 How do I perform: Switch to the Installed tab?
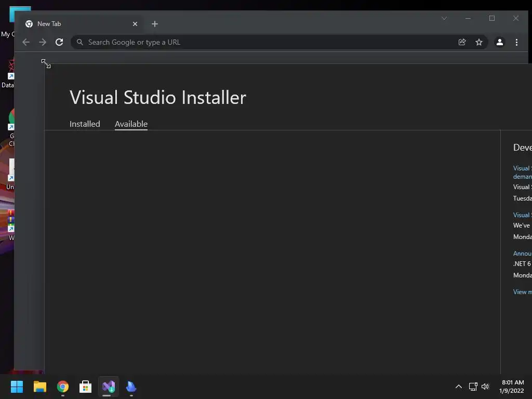[85, 124]
